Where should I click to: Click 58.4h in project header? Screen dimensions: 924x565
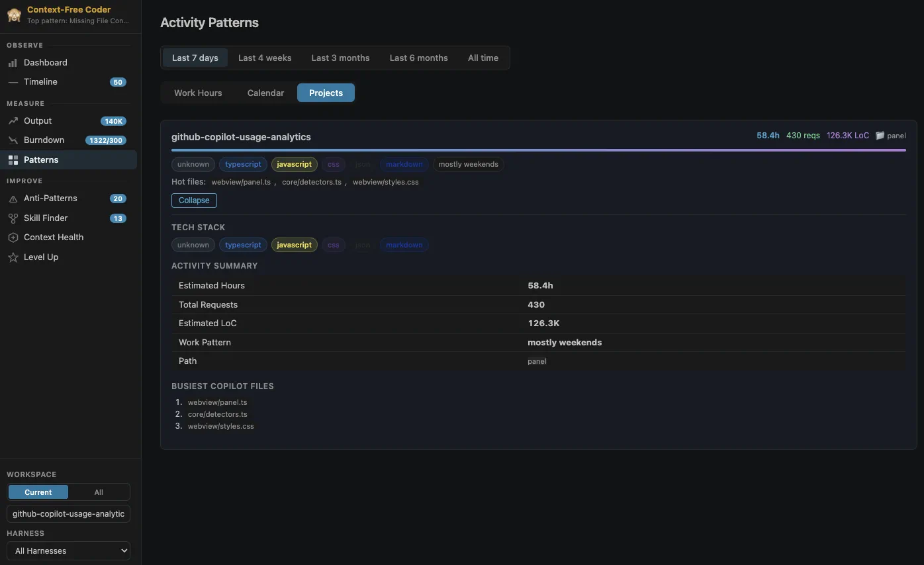click(x=768, y=136)
